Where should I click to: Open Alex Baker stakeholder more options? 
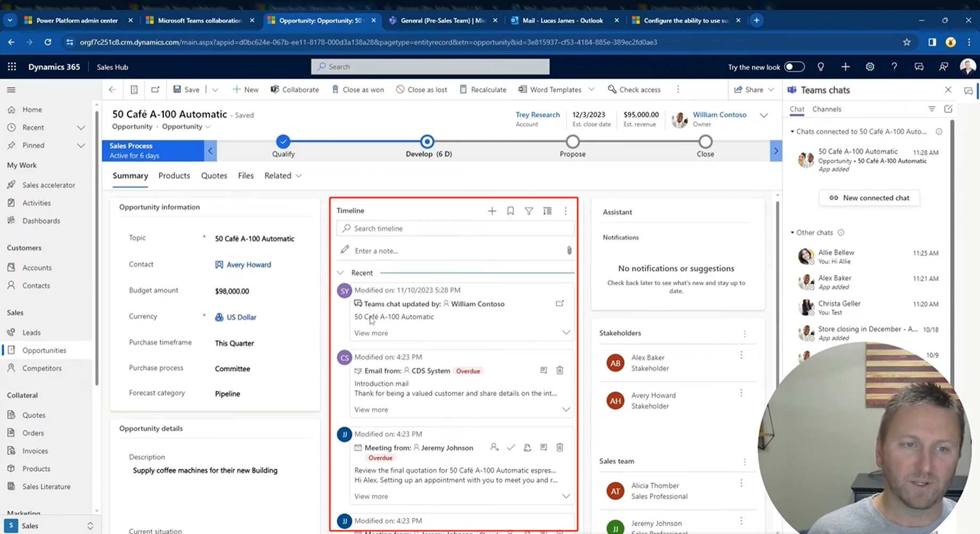click(x=741, y=356)
